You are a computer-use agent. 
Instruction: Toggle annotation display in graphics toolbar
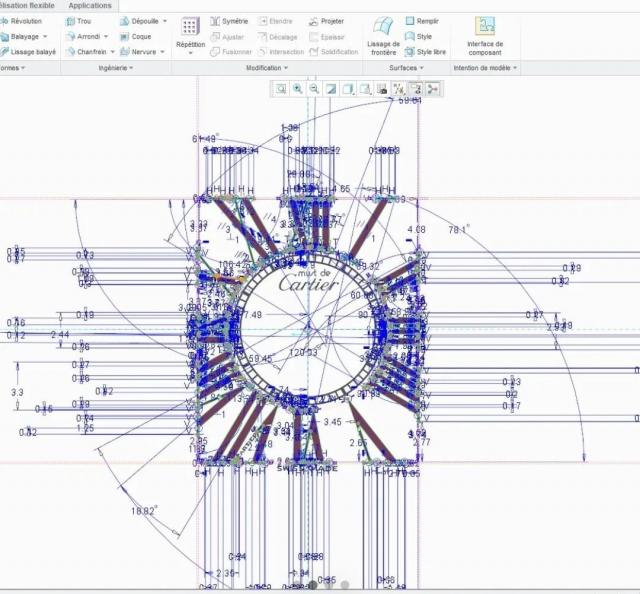pyautogui.click(x=416, y=89)
